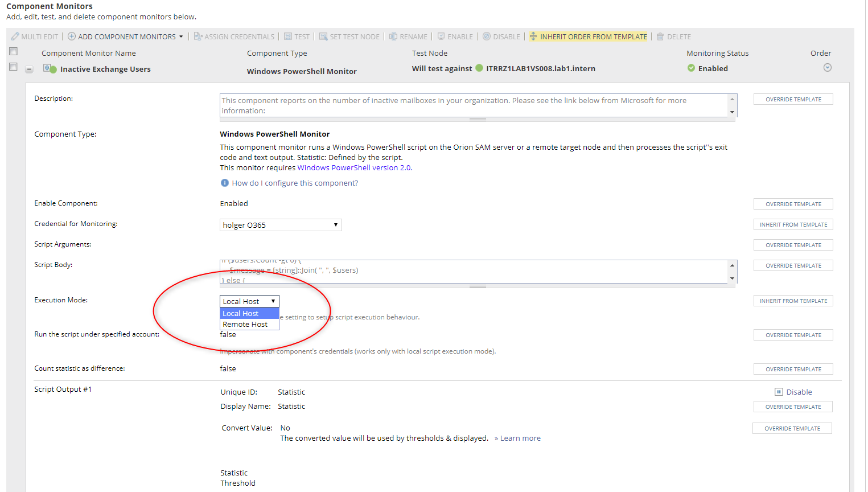Click the Inactive Exchange Users monitor name
The width and height of the screenshot is (868, 492).
pos(105,69)
